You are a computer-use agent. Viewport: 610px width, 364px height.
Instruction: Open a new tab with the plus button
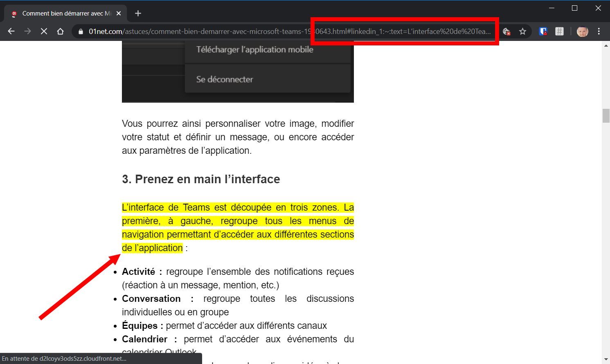pyautogui.click(x=138, y=13)
